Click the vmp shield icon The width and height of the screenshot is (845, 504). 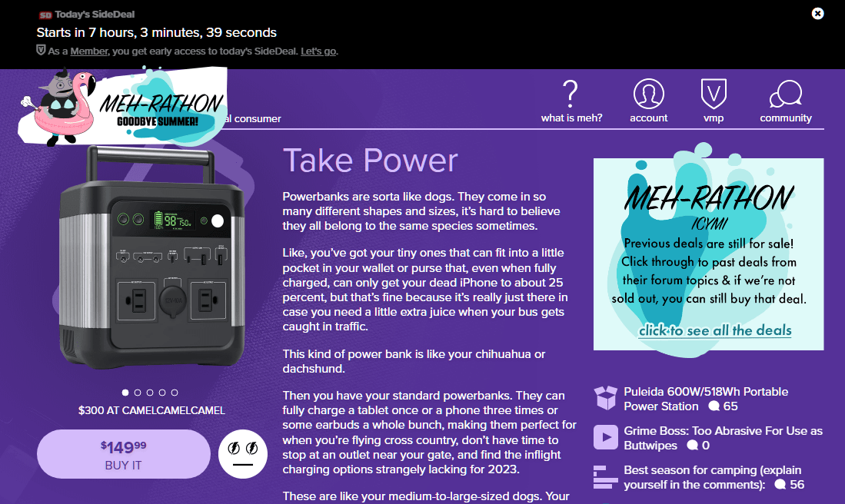(714, 94)
